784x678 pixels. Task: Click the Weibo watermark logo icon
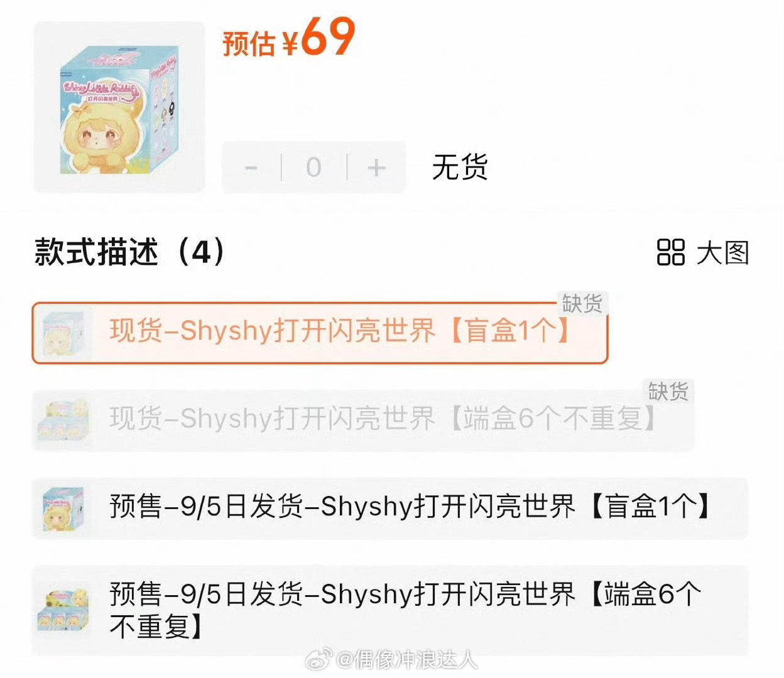pyautogui.click(x=319, y=660)
